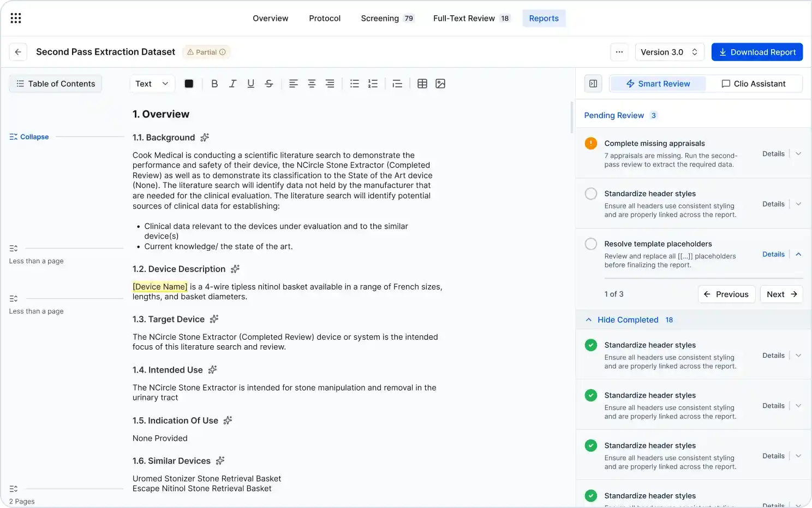Viewport: 812px width, 508px height.
Task: Click 'Uromed Stonizer Stone Retrieval Basket' line
Action: [x=207, y=479]
